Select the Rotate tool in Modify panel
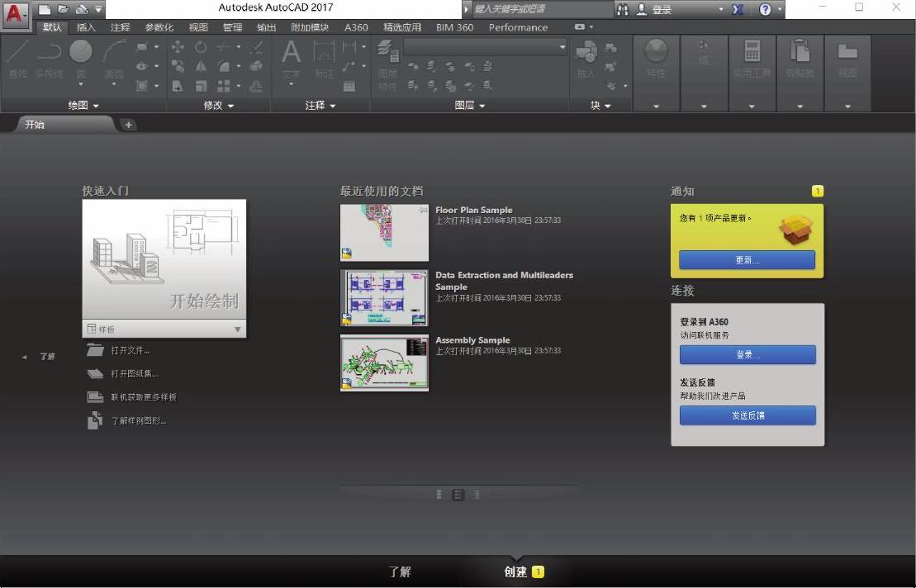The width and height of the screenshot is (916, 588). 201,47
